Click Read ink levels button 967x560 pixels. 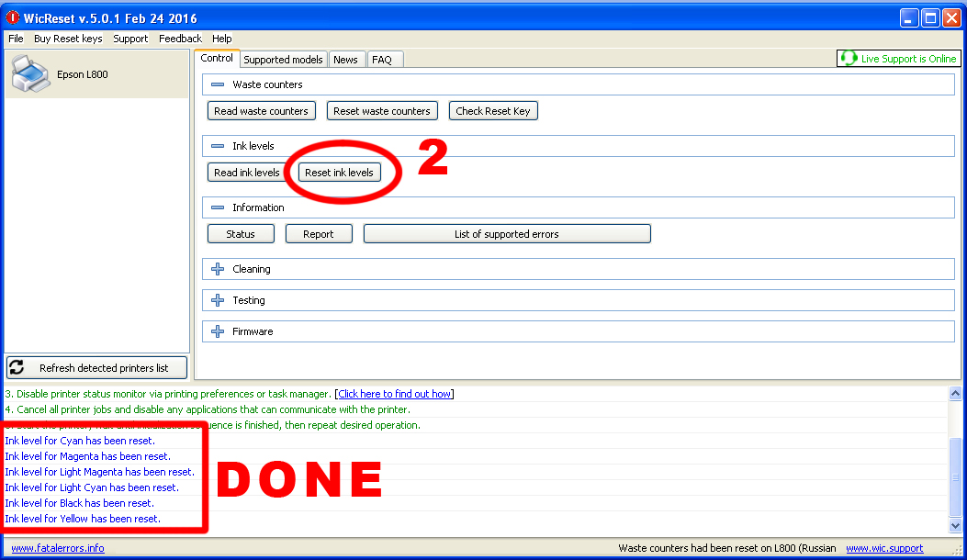click(247, 173)
